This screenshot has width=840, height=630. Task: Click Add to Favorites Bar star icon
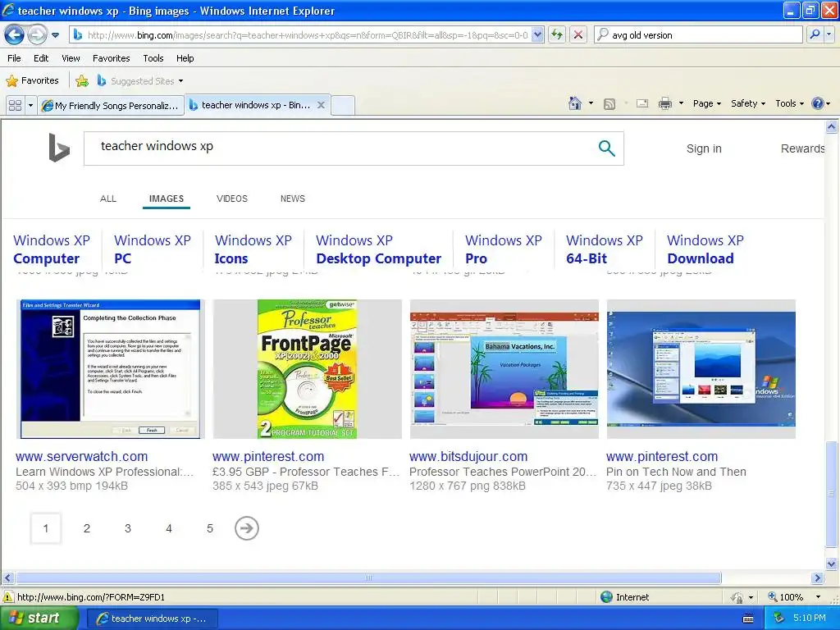[x=82, y=81]
